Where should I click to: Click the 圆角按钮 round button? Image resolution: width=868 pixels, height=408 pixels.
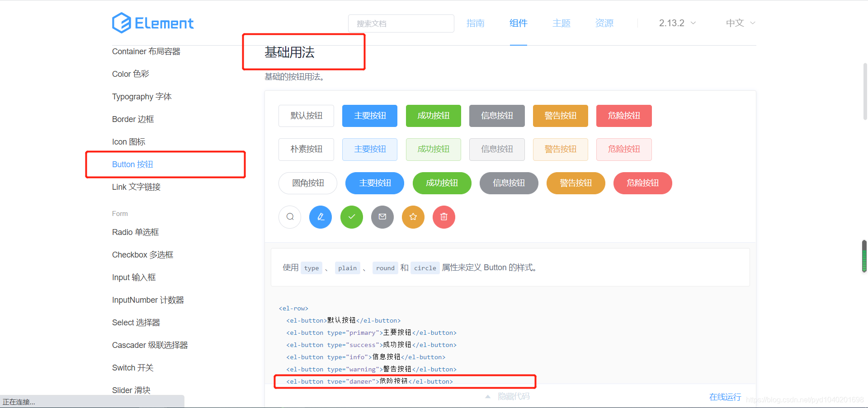308,183
